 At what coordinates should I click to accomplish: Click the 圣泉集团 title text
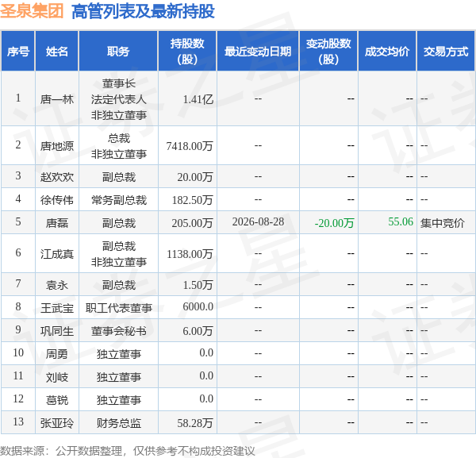(x=32, y=12)
